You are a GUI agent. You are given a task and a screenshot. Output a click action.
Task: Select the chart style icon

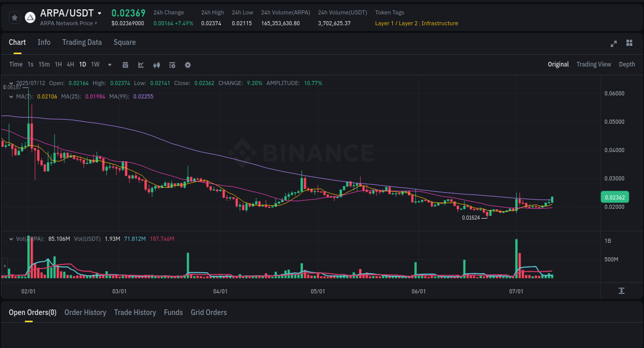pyautogui.click(x=140, y=64)
